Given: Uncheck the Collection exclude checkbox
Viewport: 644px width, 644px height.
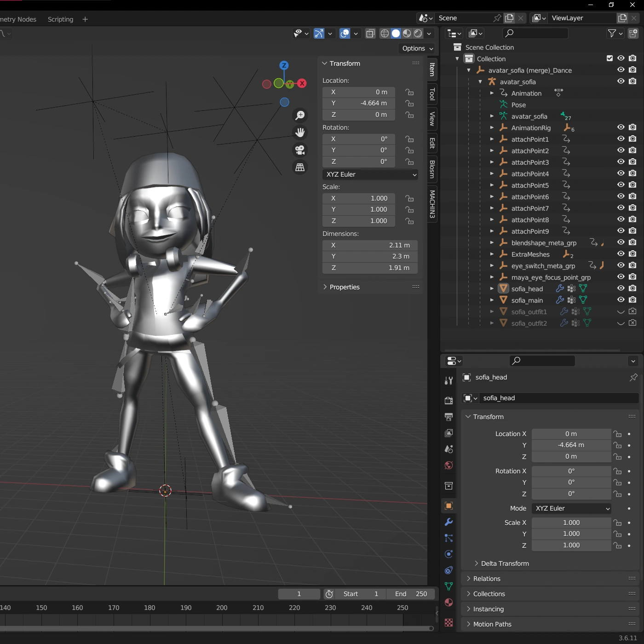Looking at the screenshot, I should pos(609,58).
